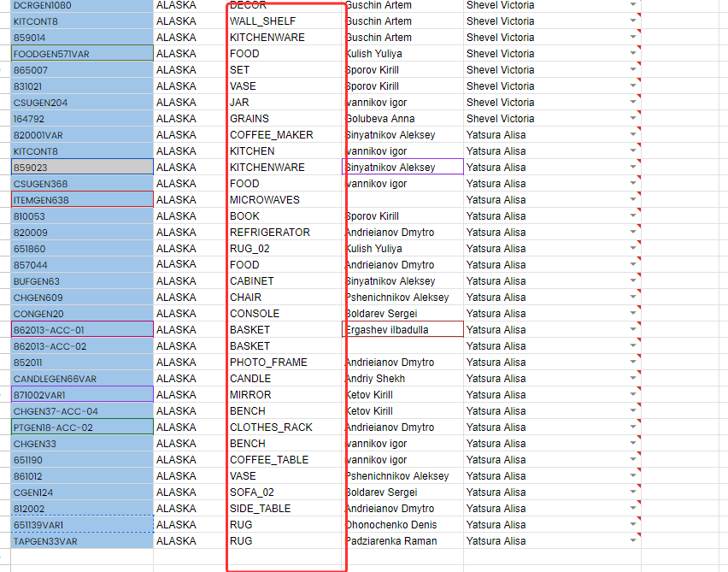Open the dropdown in the ITEMGEN638 row
The height and width of the screenshot is (572, 728).
point(633,199)
